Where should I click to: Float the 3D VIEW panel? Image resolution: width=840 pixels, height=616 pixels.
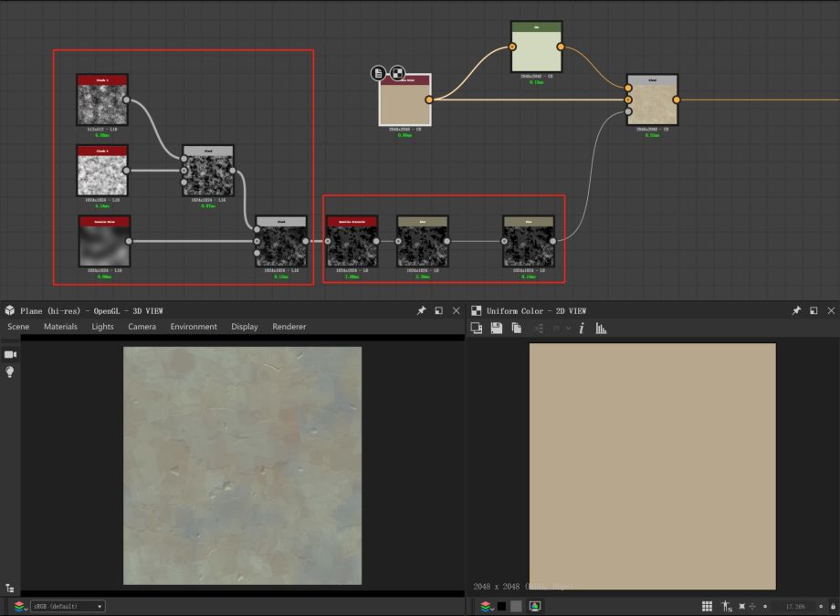439,310
